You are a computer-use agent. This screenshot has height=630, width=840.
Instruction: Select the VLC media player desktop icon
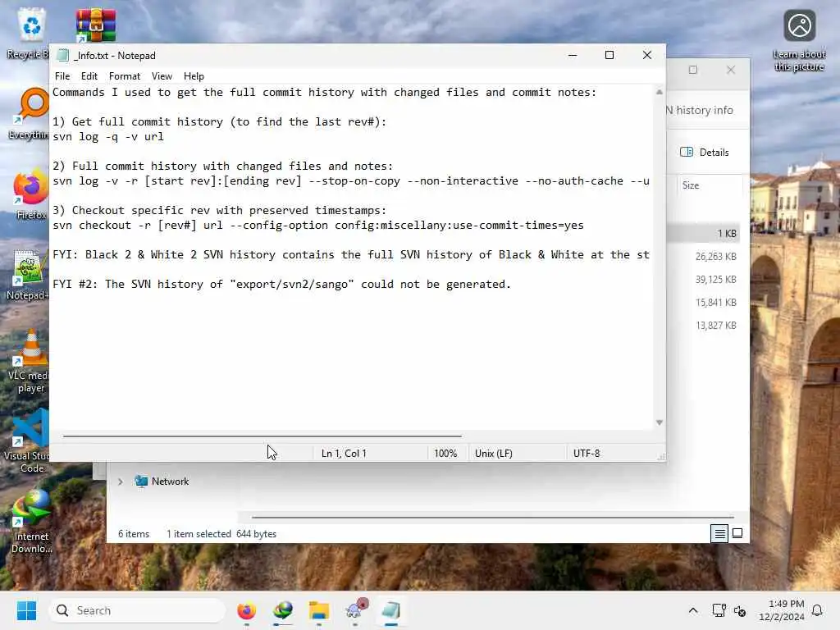tap(30, 362)
